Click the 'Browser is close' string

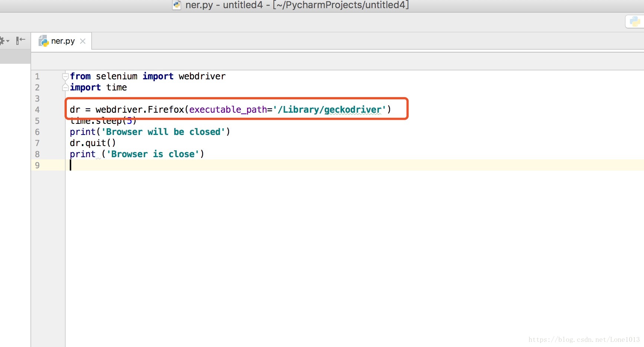click(x=153, y=154)
